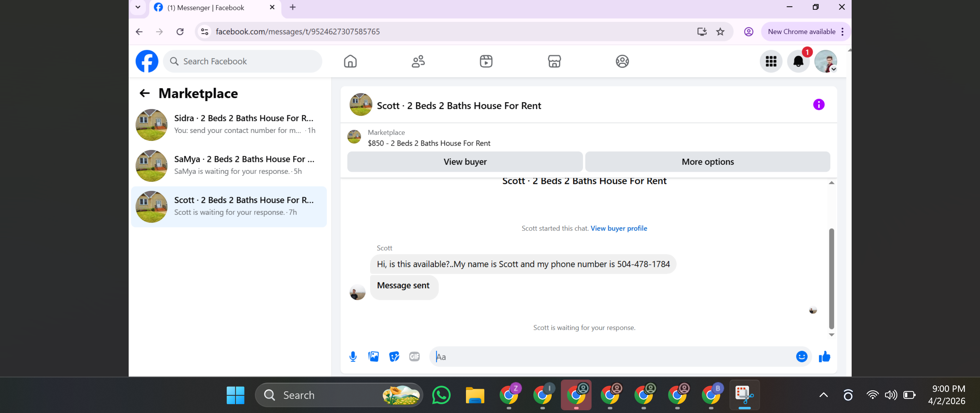Image resolution: width=980 pixels, height=413 pixels.
Task: Open the GIF picker
Action: pos(414,357)
